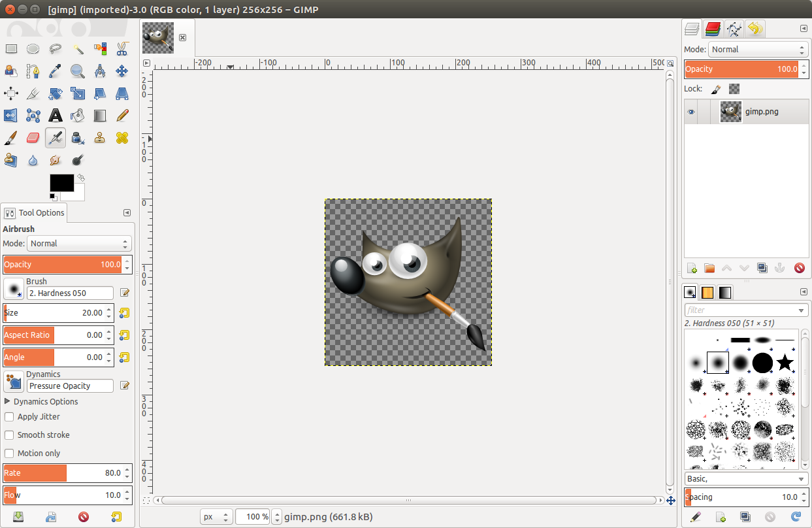Click the red delete layer icon

point(800,268)
